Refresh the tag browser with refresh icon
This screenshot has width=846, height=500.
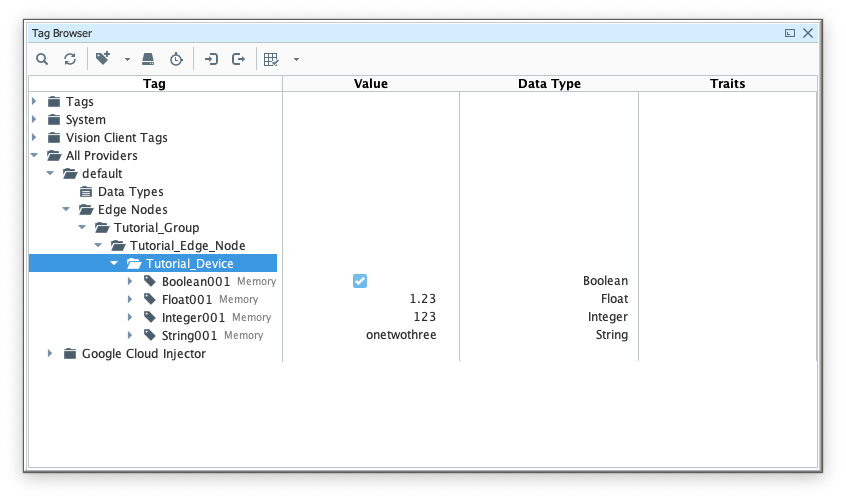[x=70, y=59]
